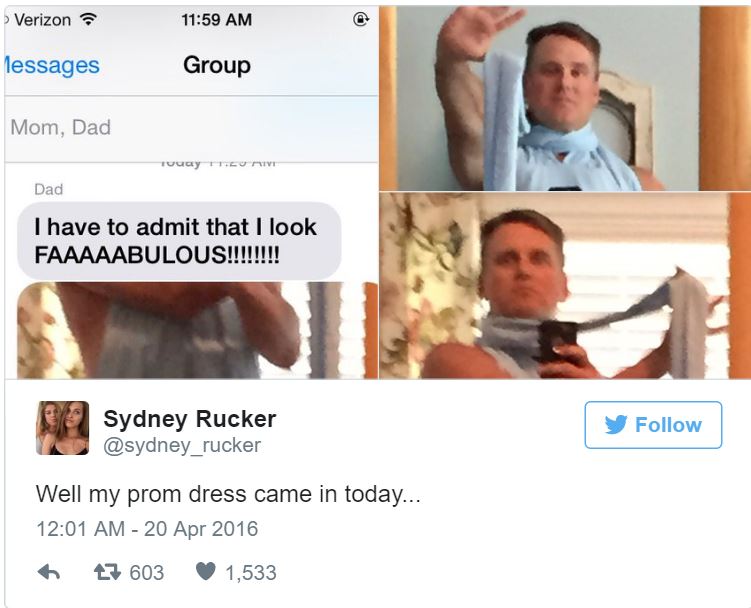Image resolution: width=751 pixels, height=608 pixels.
Task: Click the reply arrow icon
Action: (x=48, y=572)
